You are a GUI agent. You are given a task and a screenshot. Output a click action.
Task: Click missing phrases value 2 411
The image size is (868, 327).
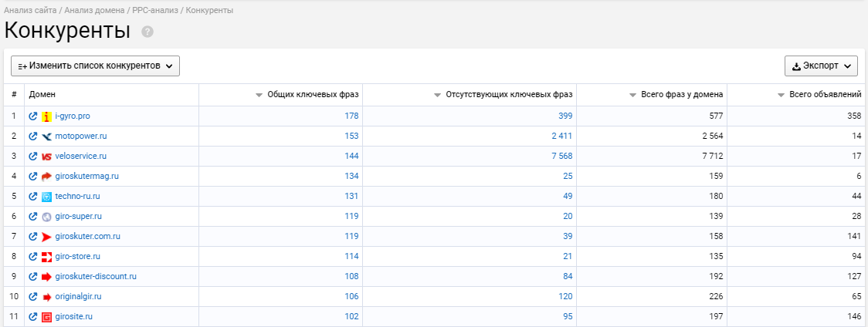click(x=562, y=136)
